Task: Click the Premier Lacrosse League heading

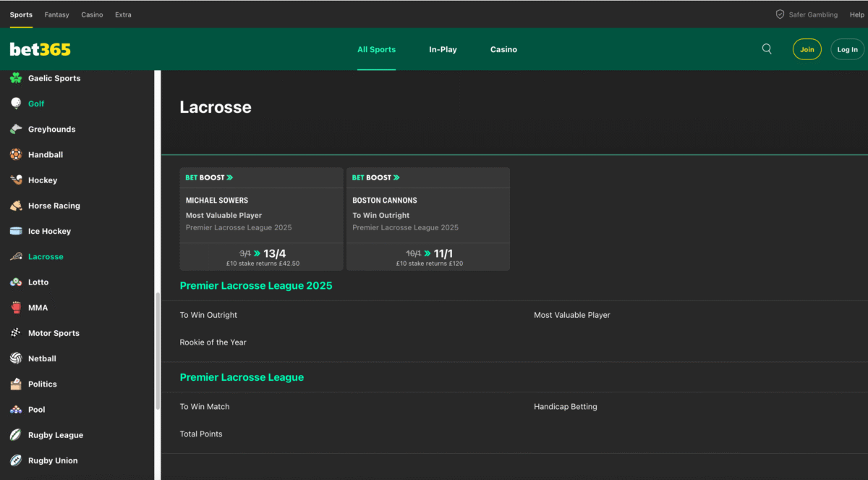Action: (x=242, y=377)
